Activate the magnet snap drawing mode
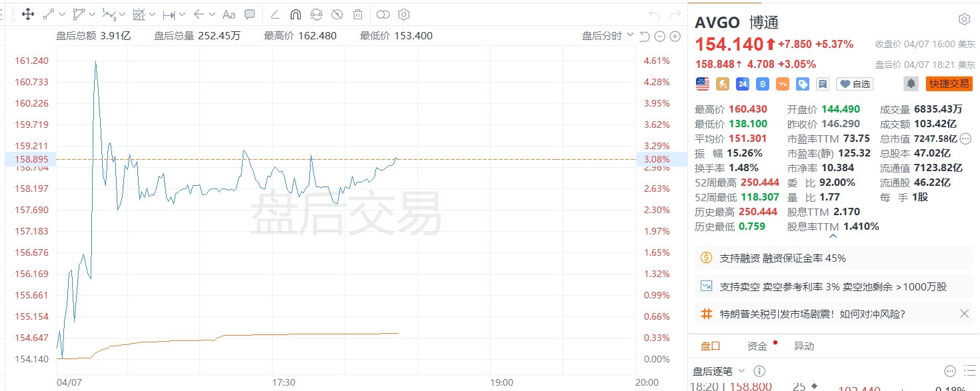This screenshot has height=391, width=980. 295,14
